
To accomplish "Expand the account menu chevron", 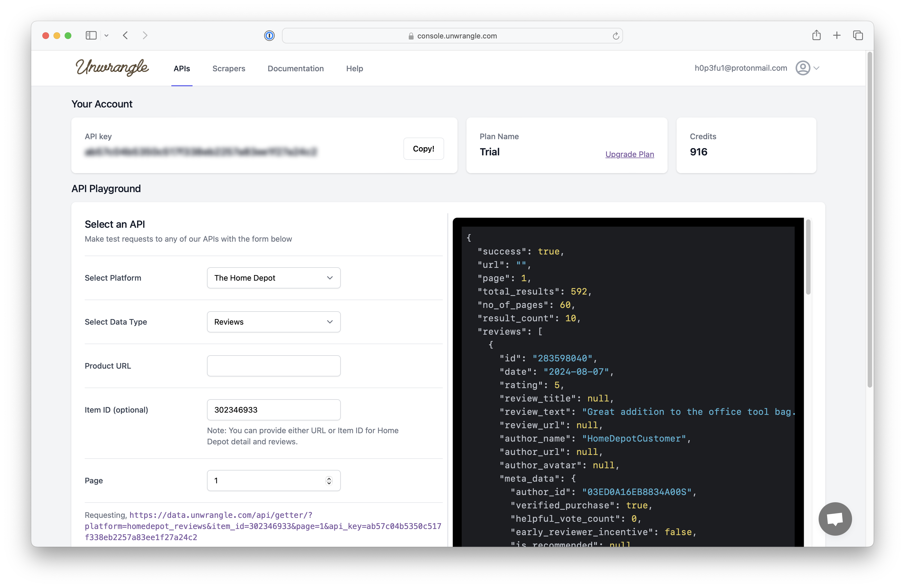I will [x=816, y=68].
